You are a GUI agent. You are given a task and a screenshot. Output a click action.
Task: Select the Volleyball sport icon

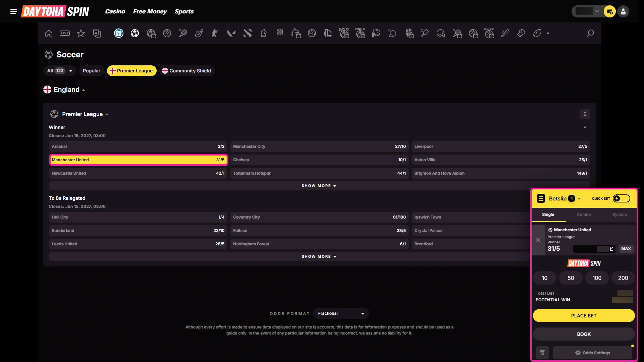click(x=312, y=33)
